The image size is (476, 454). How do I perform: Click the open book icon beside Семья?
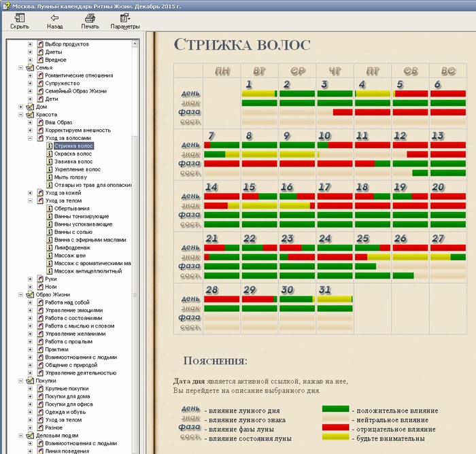point(30,68)
